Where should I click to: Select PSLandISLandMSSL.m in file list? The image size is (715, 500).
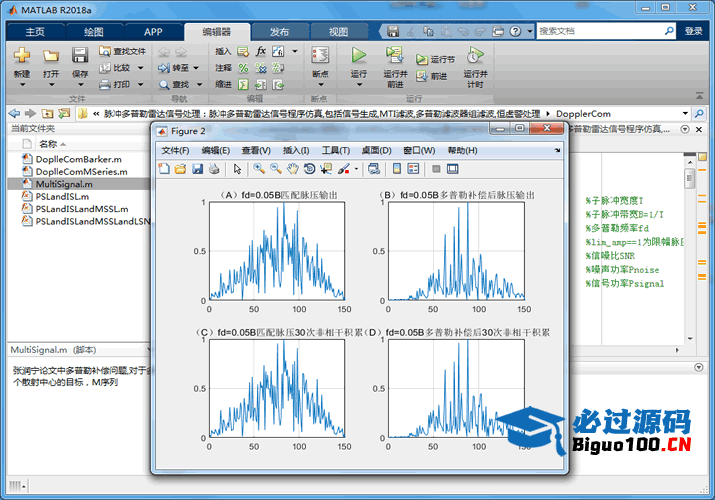pos(82,209)
